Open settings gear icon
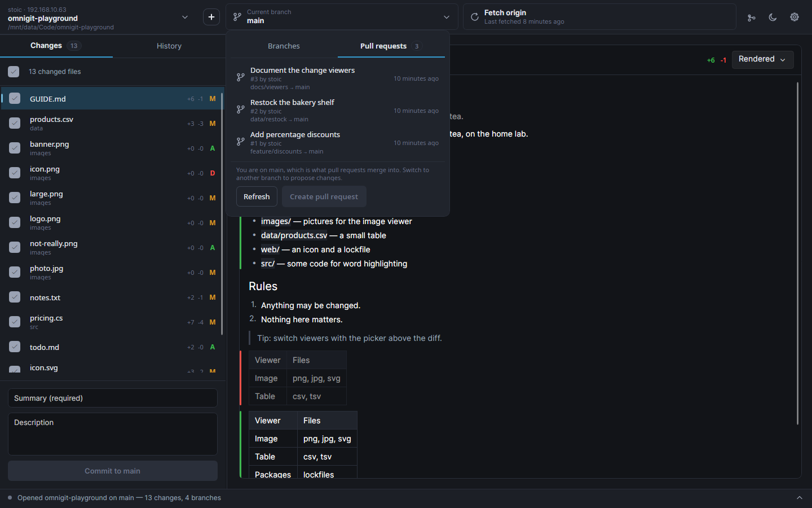The width and height of the screenshot is (812, 508). coord(795,17)
